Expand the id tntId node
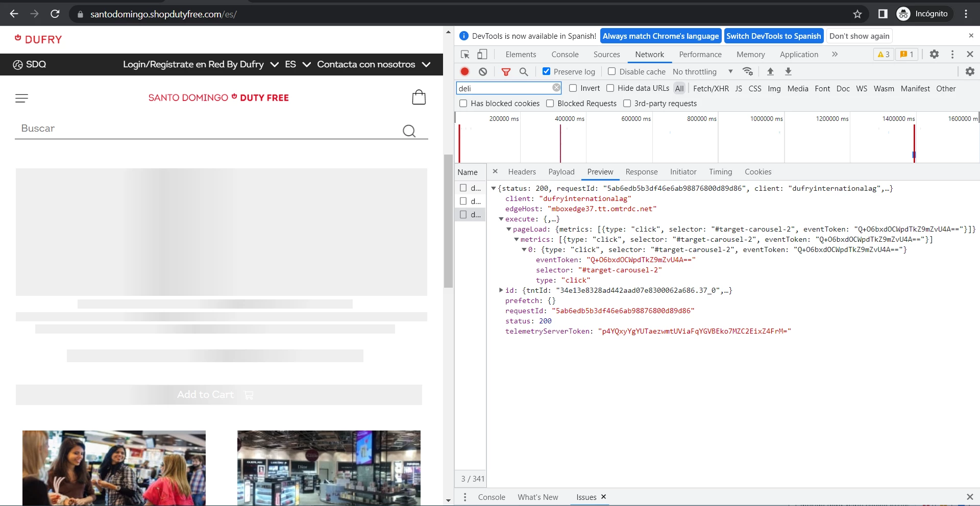980x506 pixels. [501, 290]
